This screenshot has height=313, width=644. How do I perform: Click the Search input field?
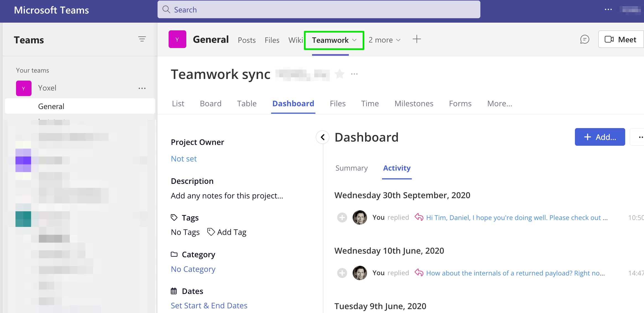(319, 10)
